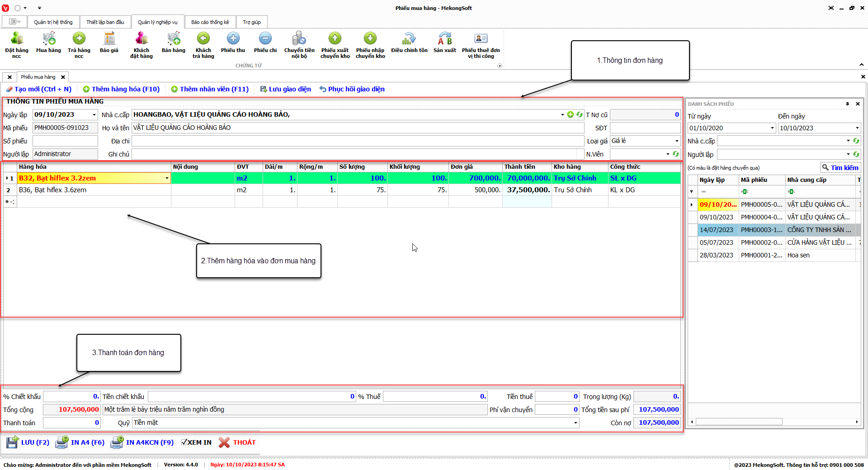Refresh N.Viên employee list icon
The width and height of the screenshot is (868, 470).
[676, 154]
